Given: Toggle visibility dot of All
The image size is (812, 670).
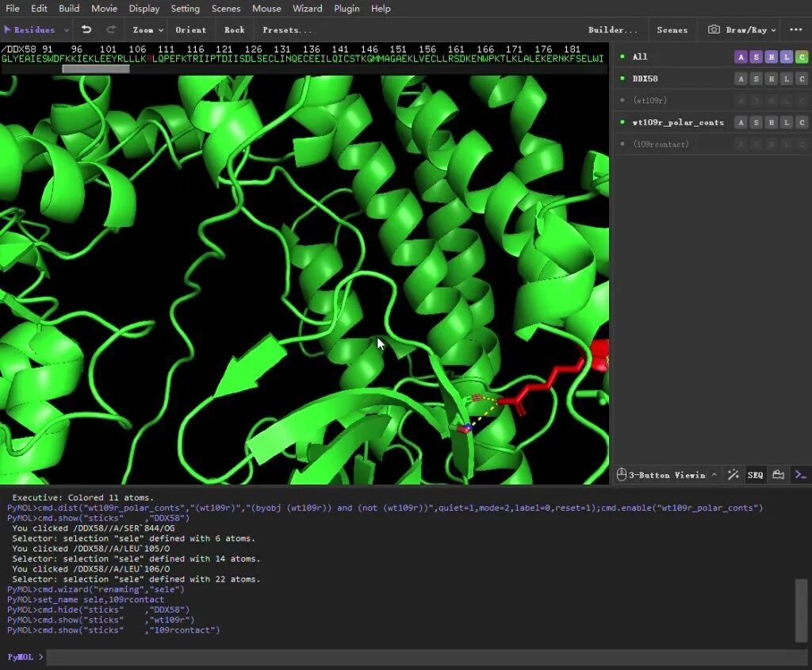Looking at the screenshot, I should 622,56.
